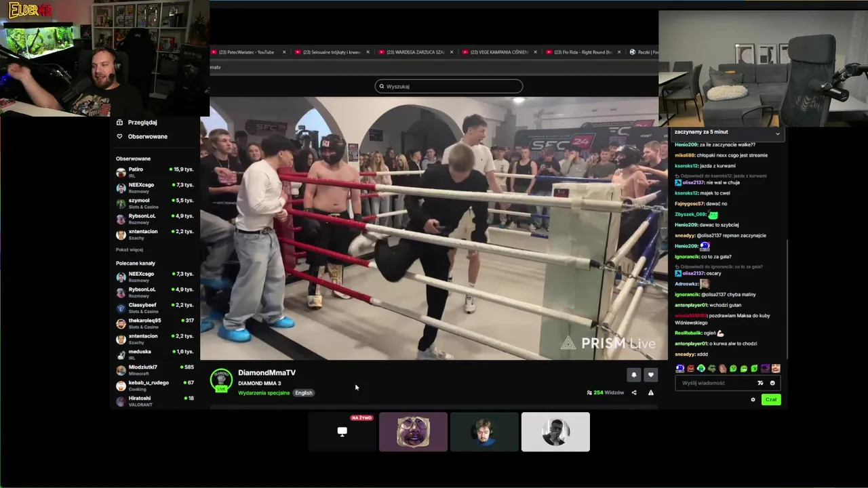
Task: Click the Wyszukaj search field
Action: 448,86
